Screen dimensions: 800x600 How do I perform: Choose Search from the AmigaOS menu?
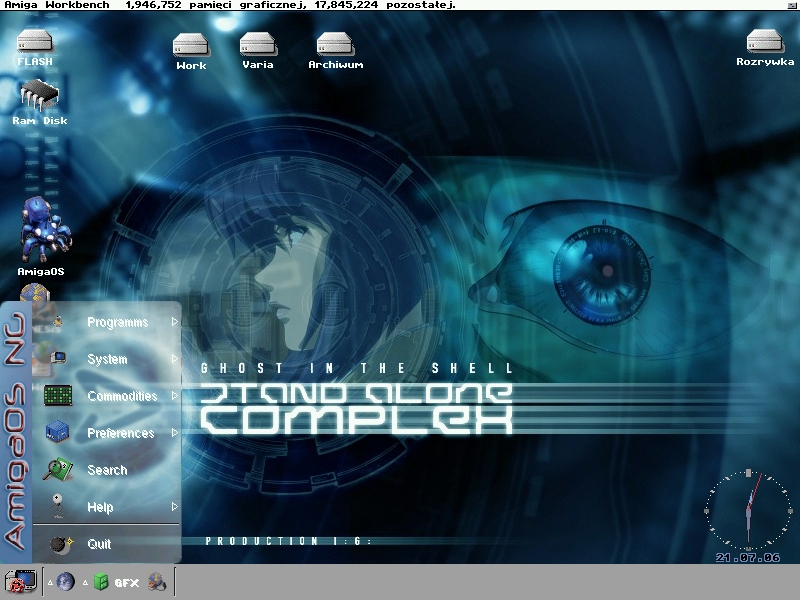coord(107,470)
